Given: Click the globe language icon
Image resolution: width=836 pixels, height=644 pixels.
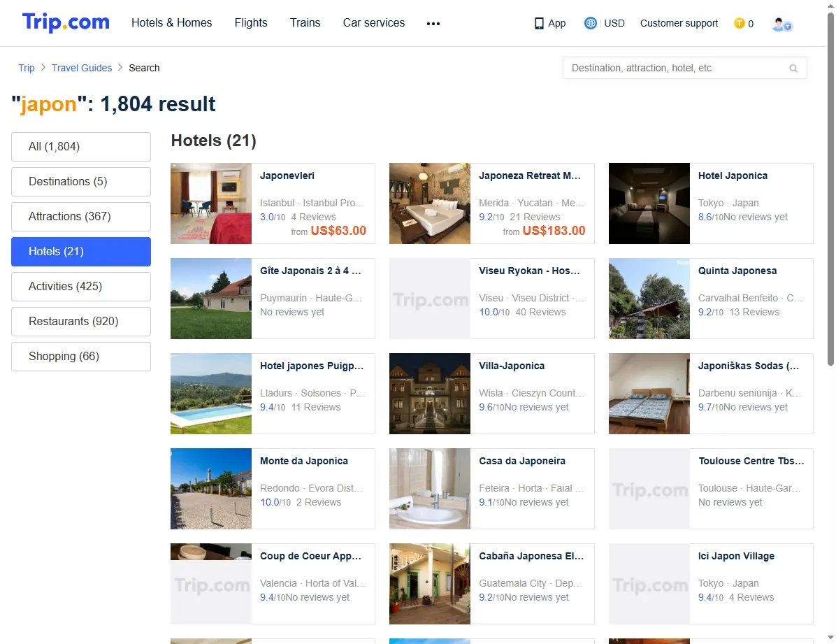Looking at the screenshot, I should (x=590, y=24).
